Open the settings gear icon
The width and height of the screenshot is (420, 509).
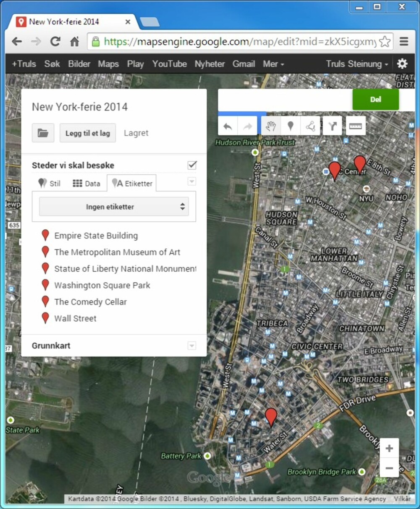pos(402,63)
